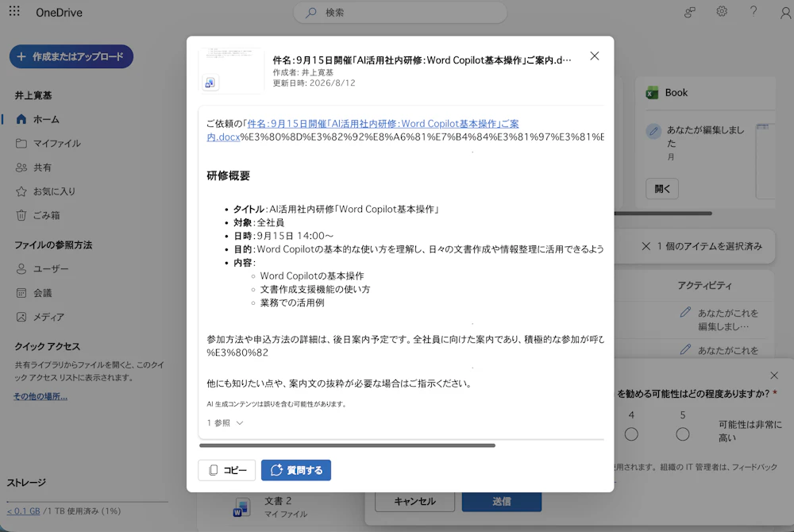Follow the その他の場所 link
Screen dimensions: 794x532
(x=40, y=396)
